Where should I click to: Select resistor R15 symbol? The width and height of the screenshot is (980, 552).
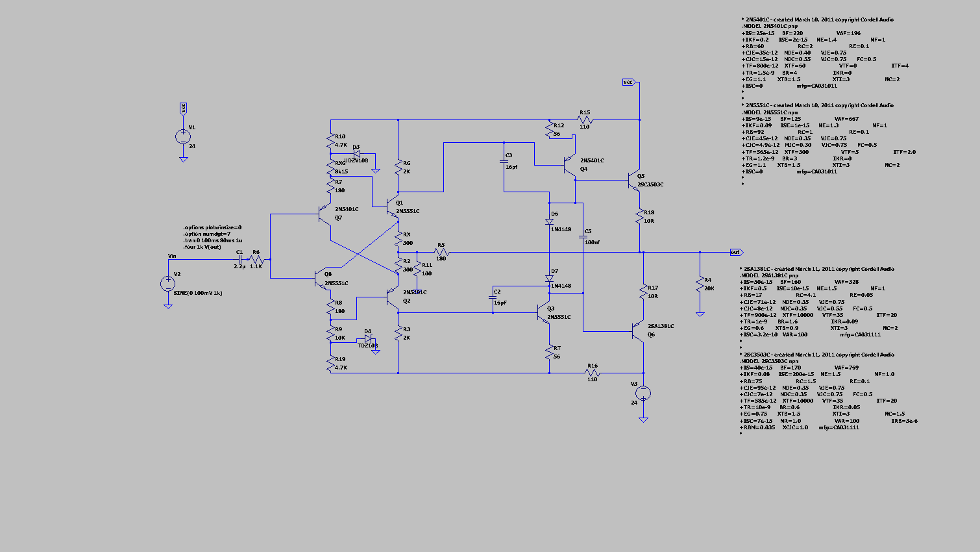pos(584,119)
